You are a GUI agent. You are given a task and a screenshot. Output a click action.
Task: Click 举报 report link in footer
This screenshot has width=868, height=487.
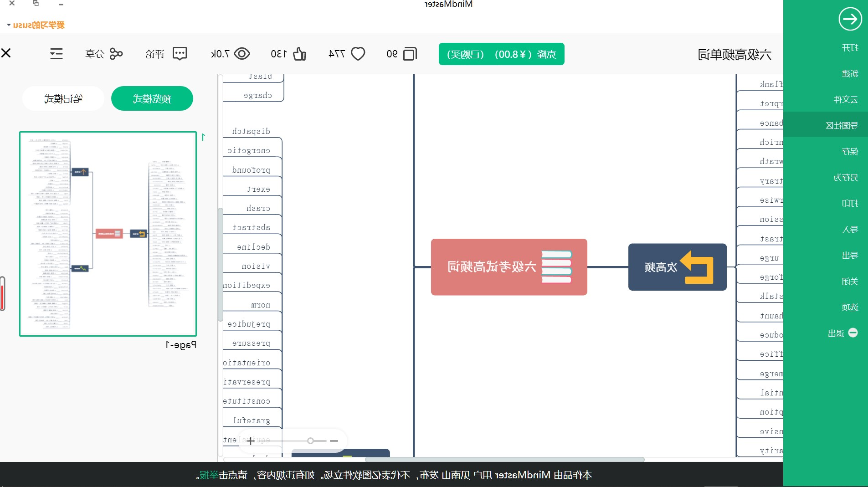209,475
